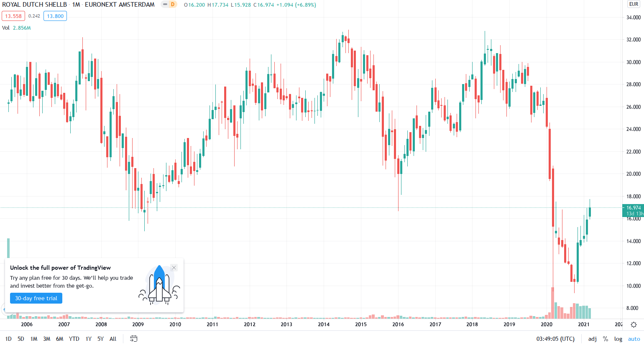This screenshot has width=644, height=345.
Task: Click the EUR currency label on price axis
Action: point(634,3)
